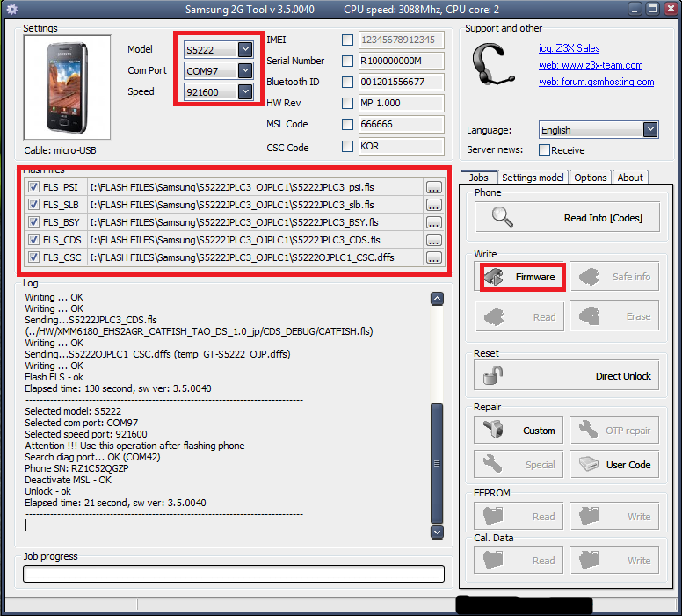
Task: Click the Job progress bar
Action: (234, 574)
